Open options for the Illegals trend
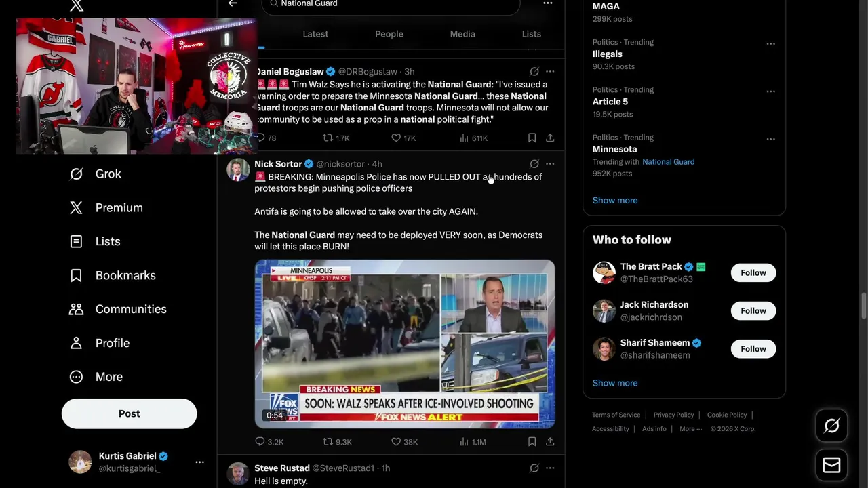This screenshot has height=488, width=868. [x=770, y=43]
